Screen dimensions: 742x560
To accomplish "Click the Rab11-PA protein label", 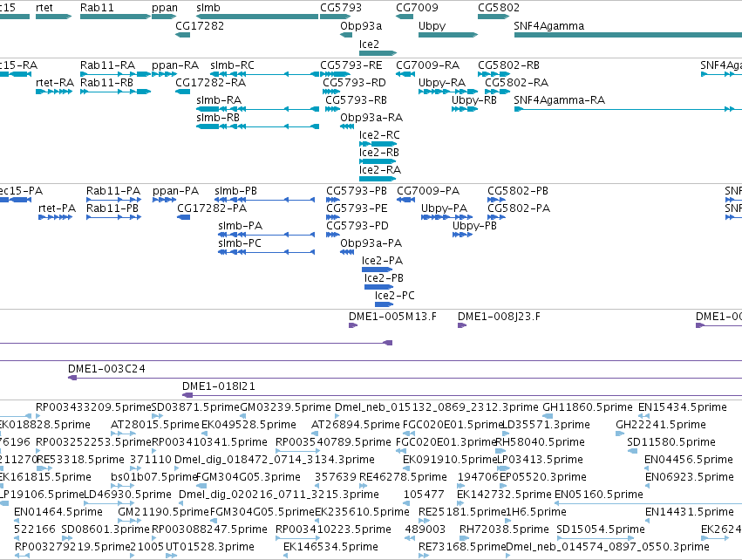I will pyautogui.click(x=113, y=191).
